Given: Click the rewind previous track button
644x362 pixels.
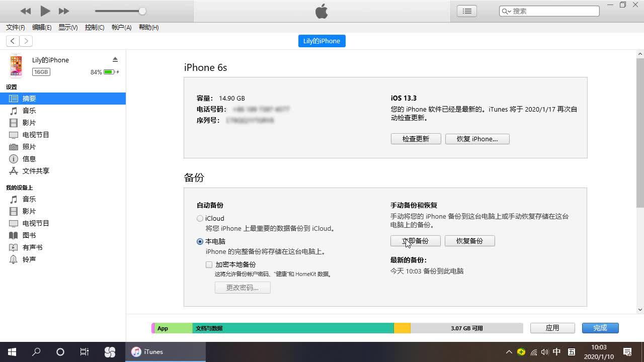Looking at the screenshot, I should tap(26, 11).
